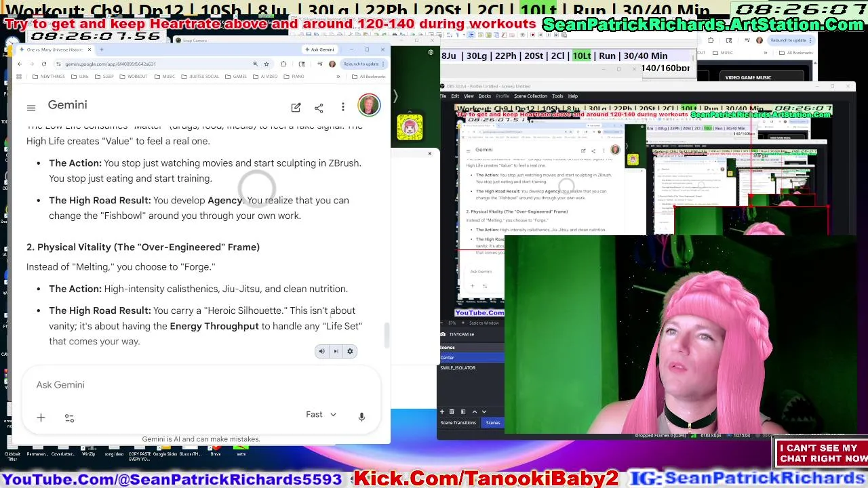
Task: Open OBS Help menu
Action: coord(573,96)
